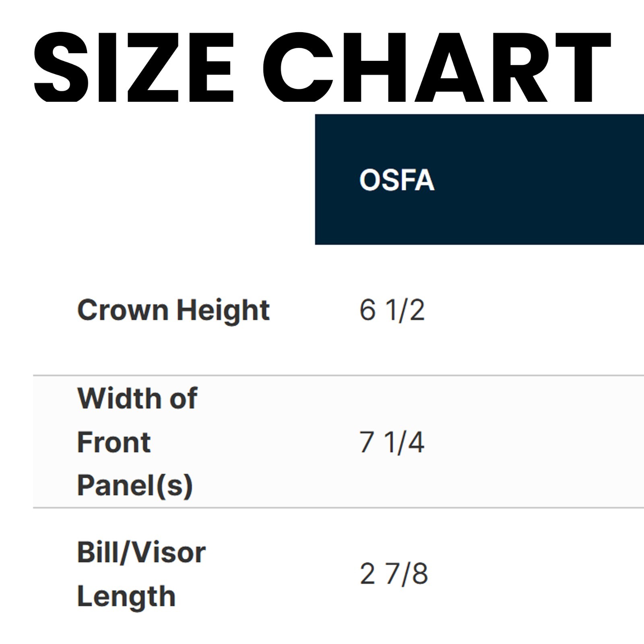The height and width of the screenshot is (644, 644).
Task: Click the word Crown in first row
Action: tap(122, 310)
